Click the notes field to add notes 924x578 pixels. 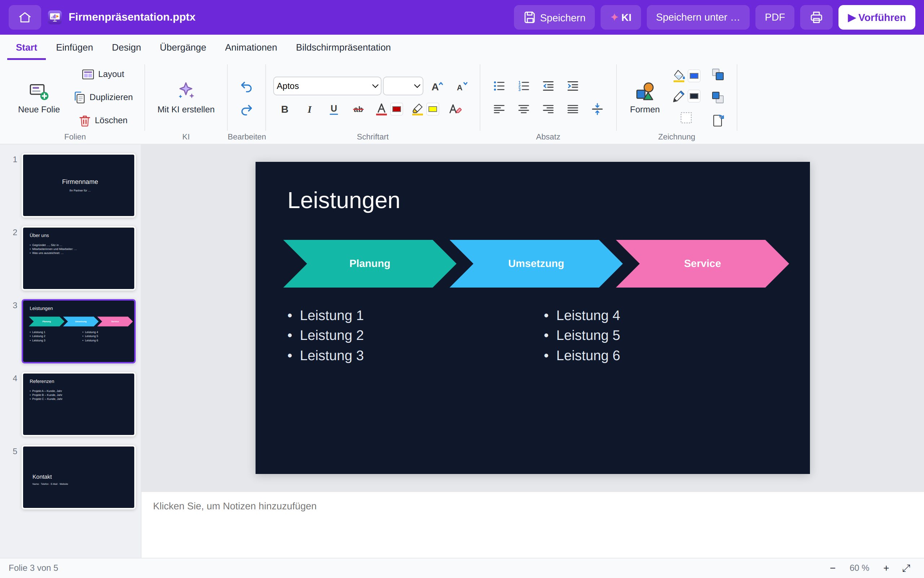tap(532, 525)
